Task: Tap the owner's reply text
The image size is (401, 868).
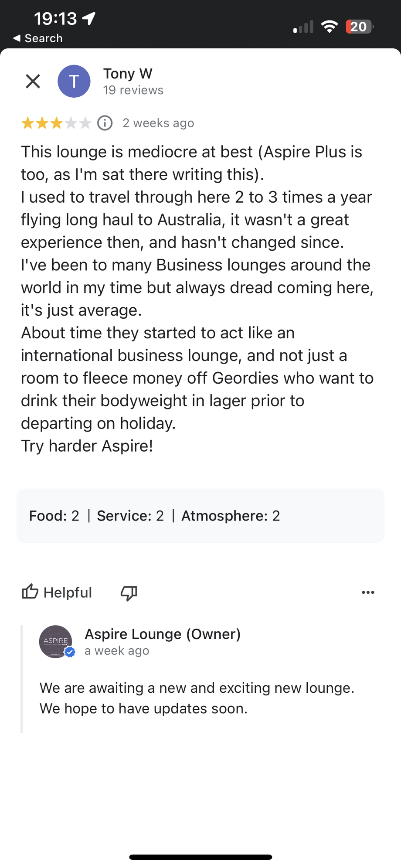Action: pos(197,698)
